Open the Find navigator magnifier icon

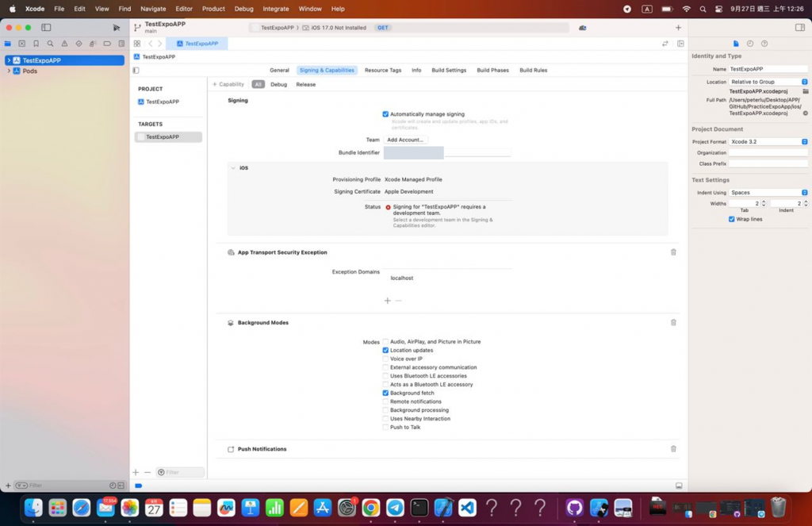50,44
